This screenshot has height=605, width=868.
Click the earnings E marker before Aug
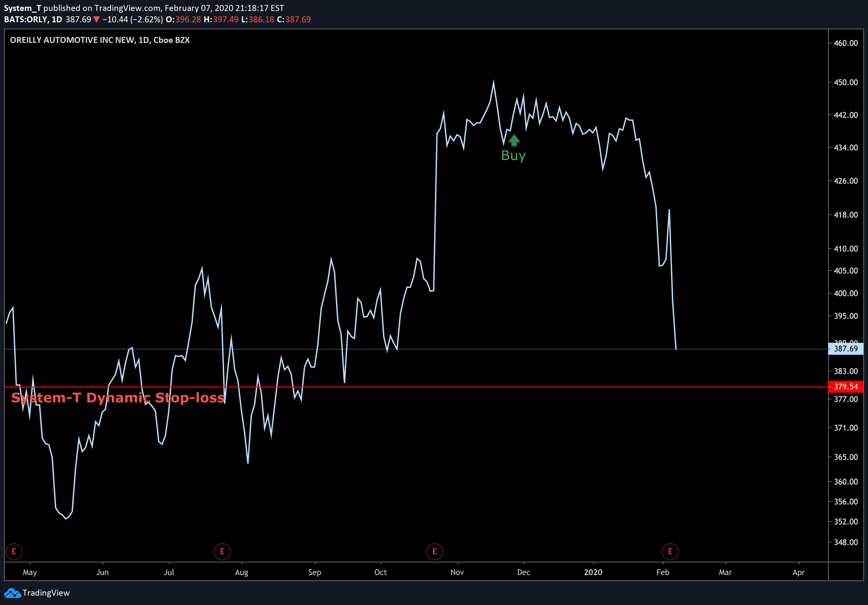coord(222,551)
